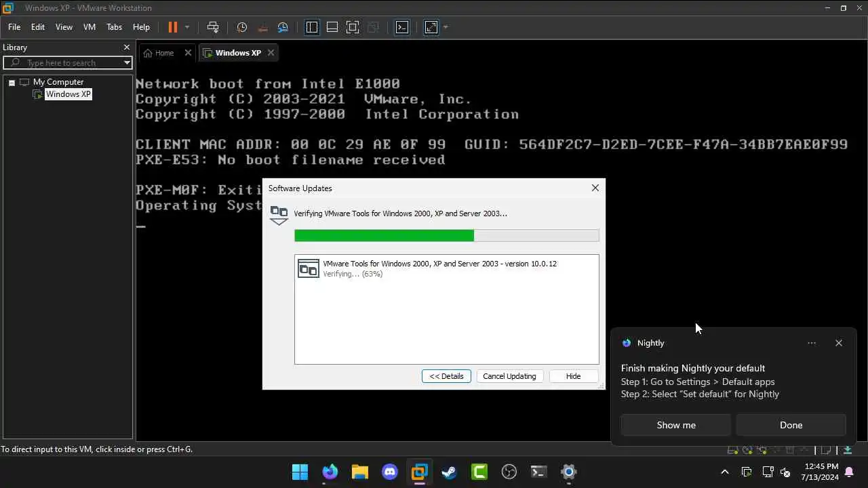
Task: Click the << Details button
Action: pyautogui.click(x=446, y=376)
